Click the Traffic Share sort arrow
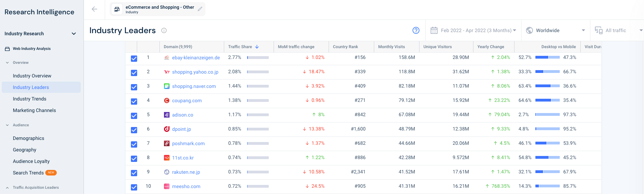The width and height of the screenshot is (644, 194). tap(257, 47)
